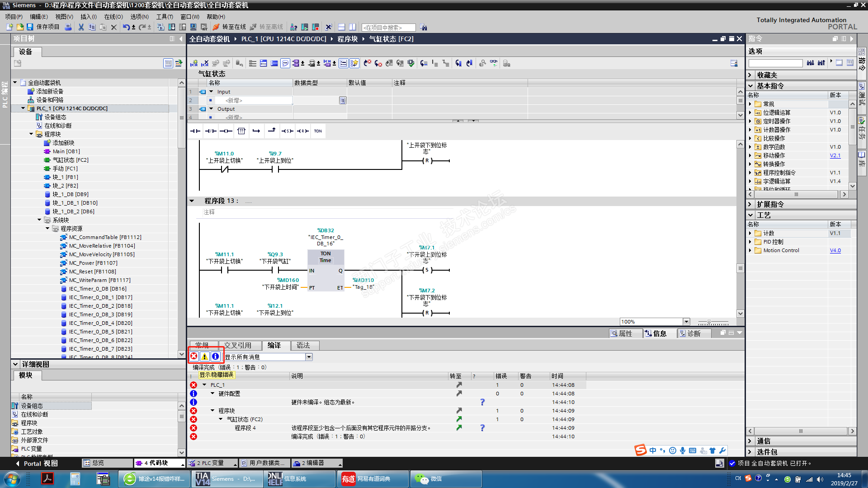Open the message display filter dropdown
This screenshot has width=868, height=488.
pos(309,357)
